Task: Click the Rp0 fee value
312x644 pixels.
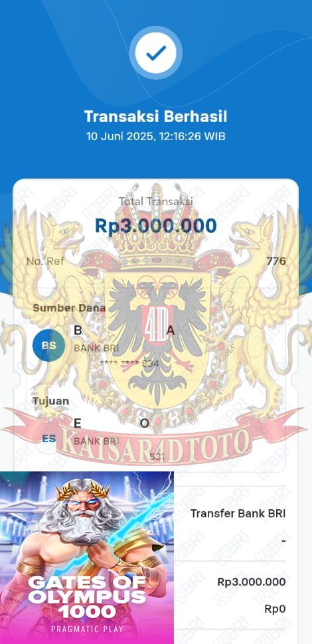Action: click(x=275, y=609)
